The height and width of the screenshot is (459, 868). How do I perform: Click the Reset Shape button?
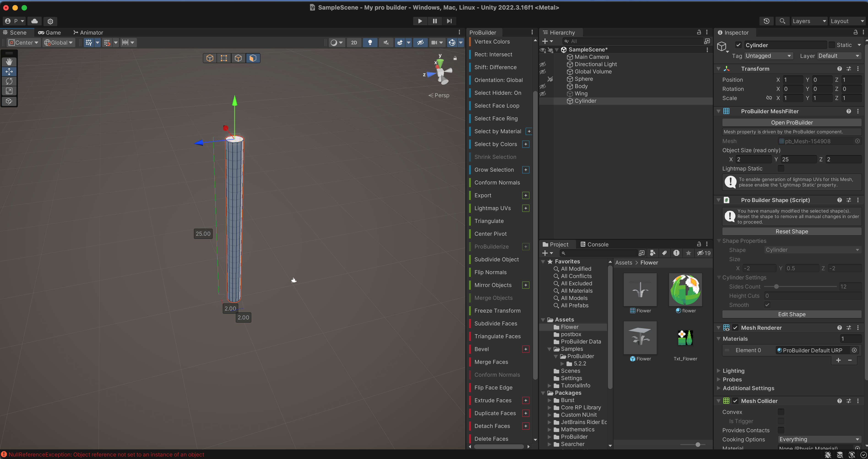792,231
